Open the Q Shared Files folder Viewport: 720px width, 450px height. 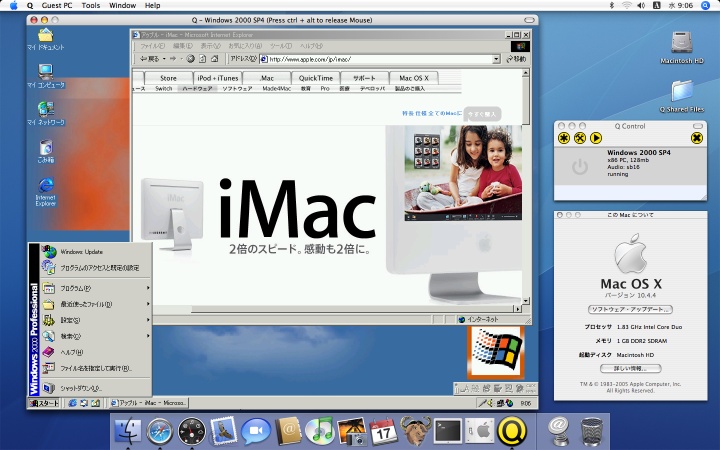click(x=681, y=96)
